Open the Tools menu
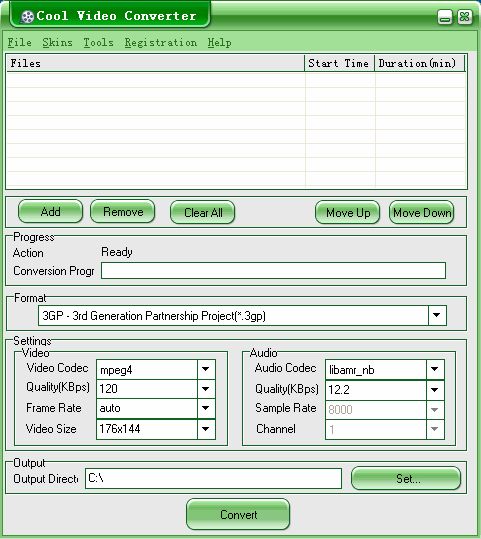The image size is (481, 539). 99,43
